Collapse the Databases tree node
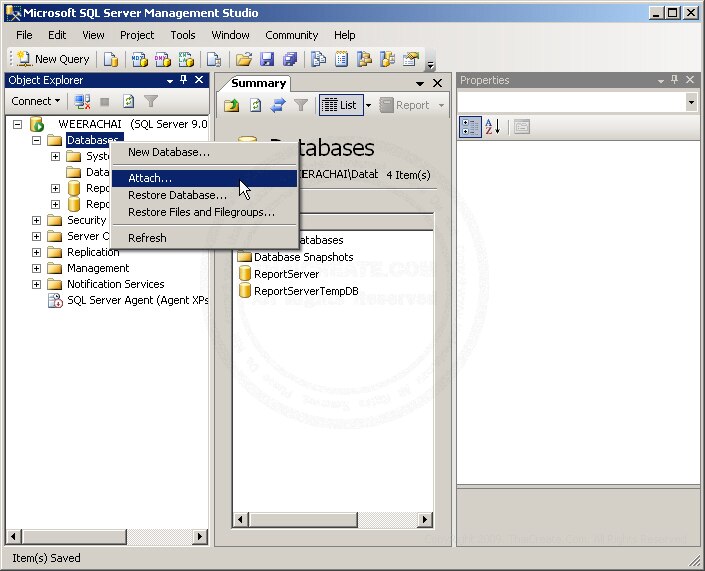The width and height of the screenshot is (705, 571). (36, 140)
